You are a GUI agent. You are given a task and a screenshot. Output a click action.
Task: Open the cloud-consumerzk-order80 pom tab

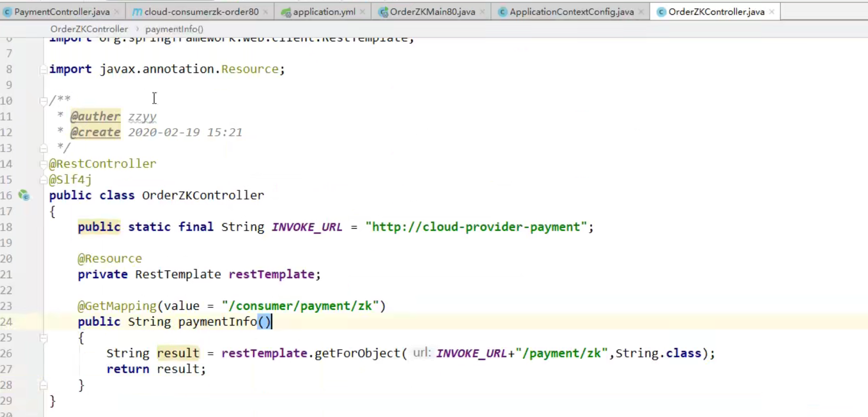201,11
